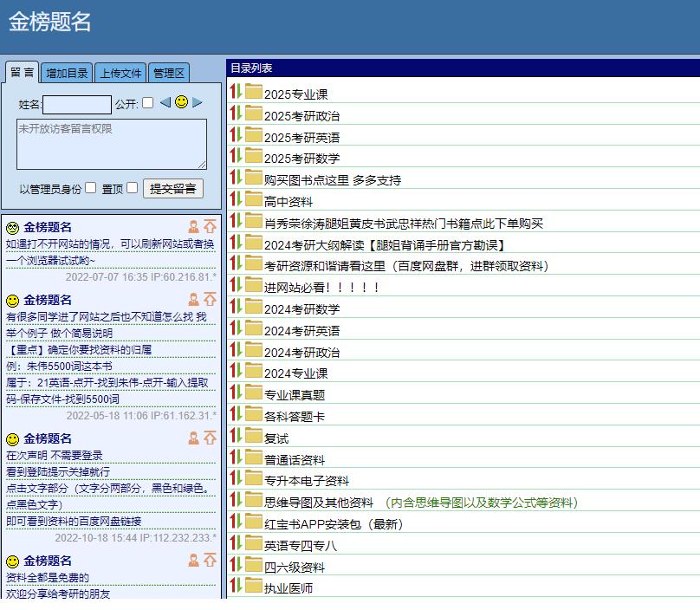The height and width of the screenshot is (610, 700).
Task: Enable 以管理员身份 checkbox
Action: tap(91, 187)
